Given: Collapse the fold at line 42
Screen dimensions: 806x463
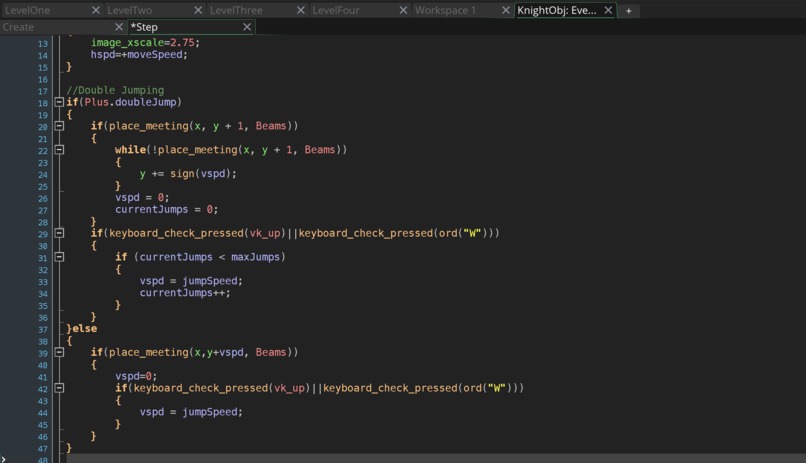Looking at the screenshot, I should 59,388.
